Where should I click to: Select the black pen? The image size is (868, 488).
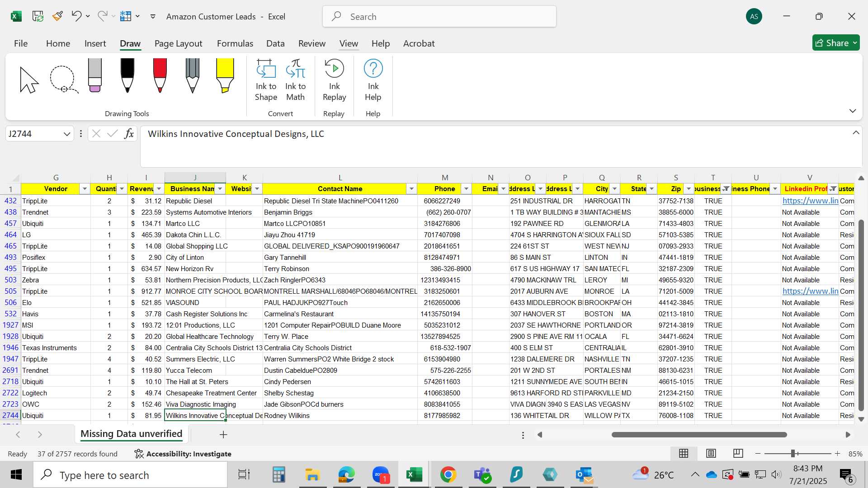click(127, 75)
